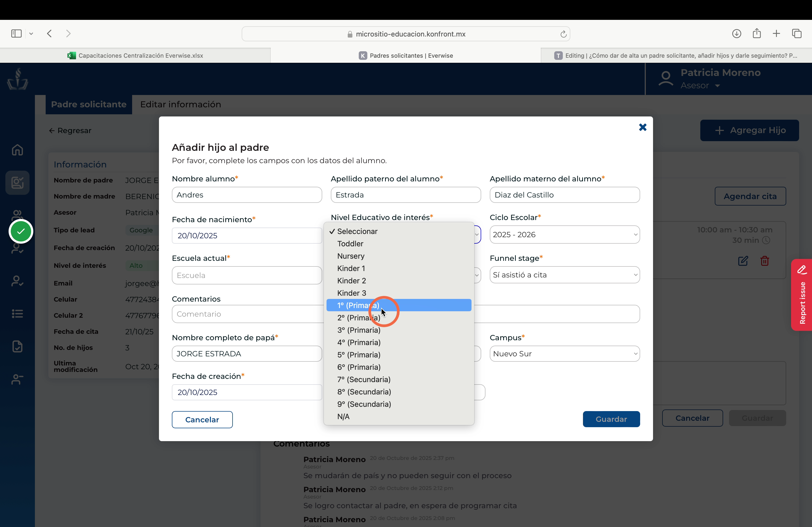
Task: Reload the page with the refresh icon
Action: (563, 34)
